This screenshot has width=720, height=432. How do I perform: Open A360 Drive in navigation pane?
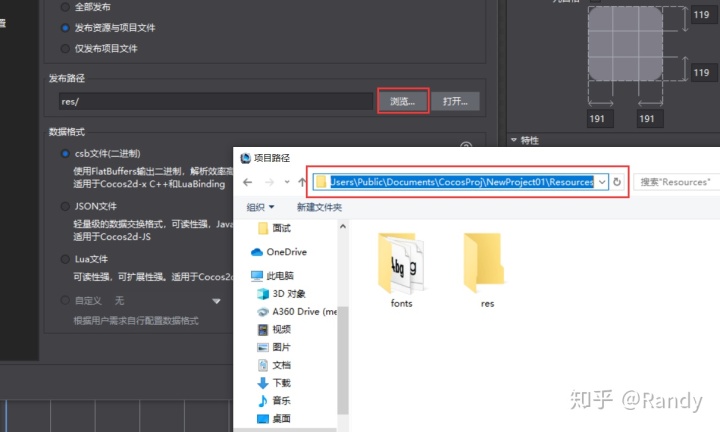[x=297, y=311]
